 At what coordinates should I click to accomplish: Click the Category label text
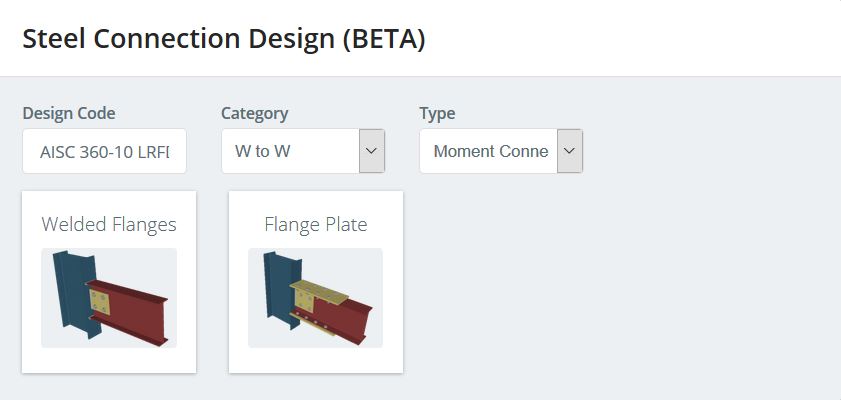tap(255, 114)
